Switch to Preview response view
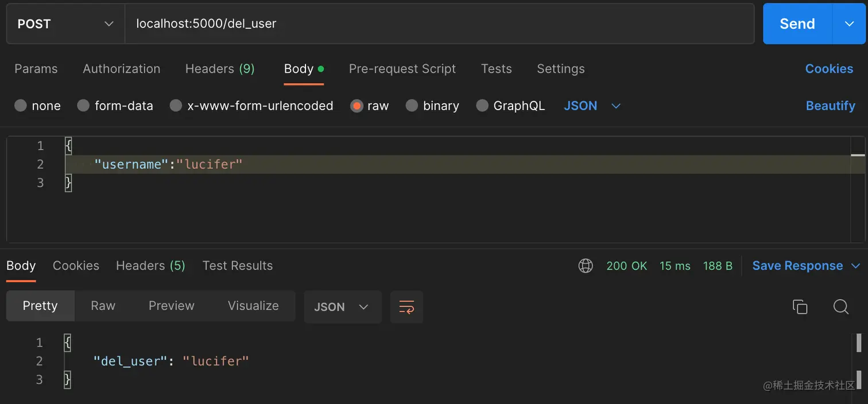The width and height of the screenshot is (868, 404). [171, 306]
